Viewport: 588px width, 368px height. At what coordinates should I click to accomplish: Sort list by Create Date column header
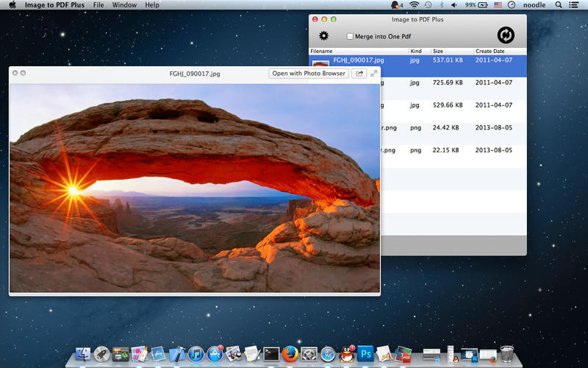click(x=490, y=51)
